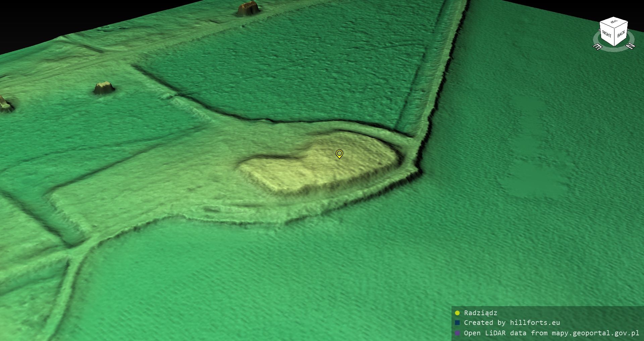Click the dark blue square in the legend

coord(457,323)
